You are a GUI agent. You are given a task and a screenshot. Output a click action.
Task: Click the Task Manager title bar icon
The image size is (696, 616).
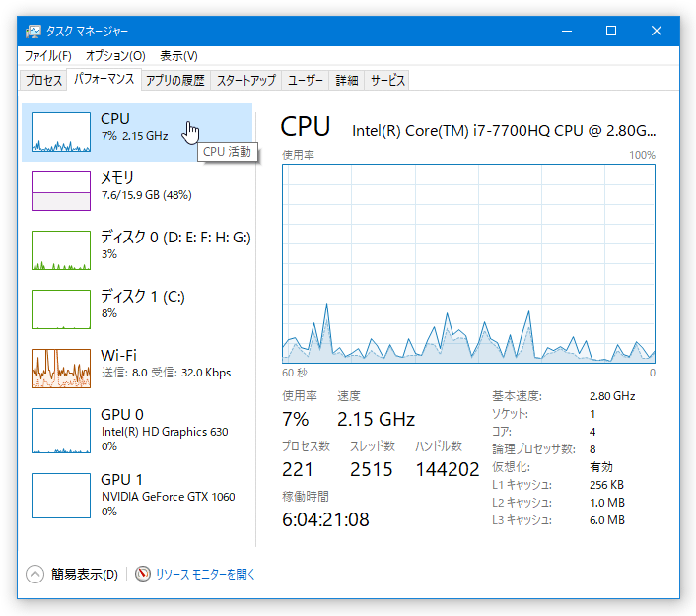tap(33, 32)
